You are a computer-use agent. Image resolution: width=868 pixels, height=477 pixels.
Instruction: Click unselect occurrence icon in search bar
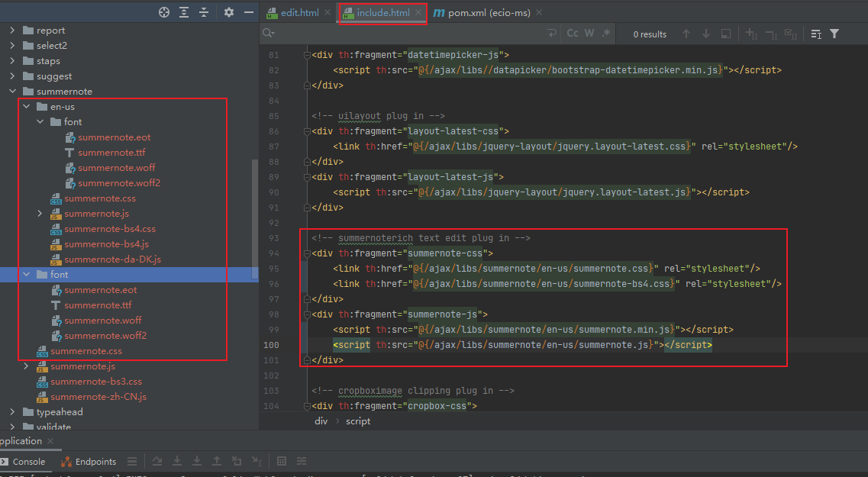[771, 34]
